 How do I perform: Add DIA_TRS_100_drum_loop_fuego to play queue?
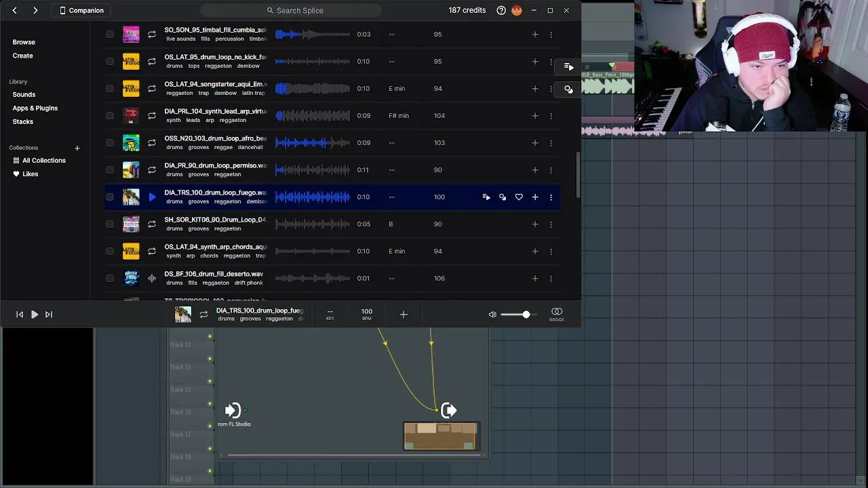click(x=486, y=197)
